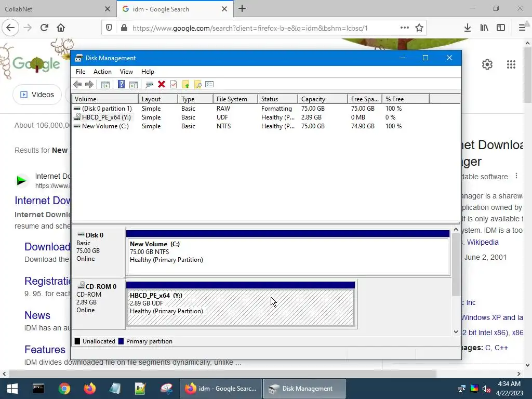The image size is (532, 399).
Task: Click the Primary partition blue legend swatch
Action: 121,341
